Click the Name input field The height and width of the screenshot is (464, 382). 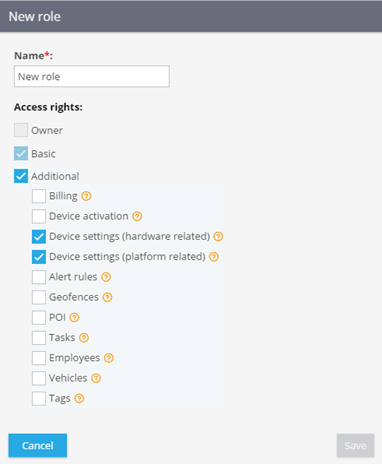click(x=92, y=76)
